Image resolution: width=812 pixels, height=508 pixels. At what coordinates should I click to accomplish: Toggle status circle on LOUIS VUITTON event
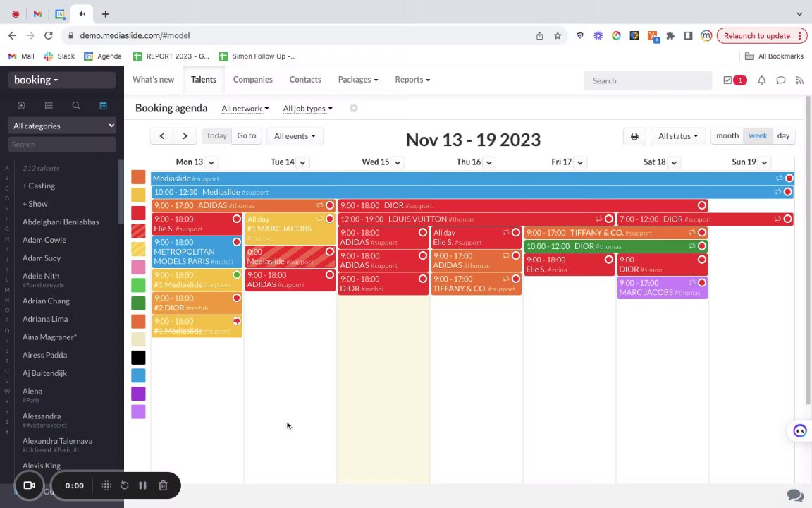[609, 219]
